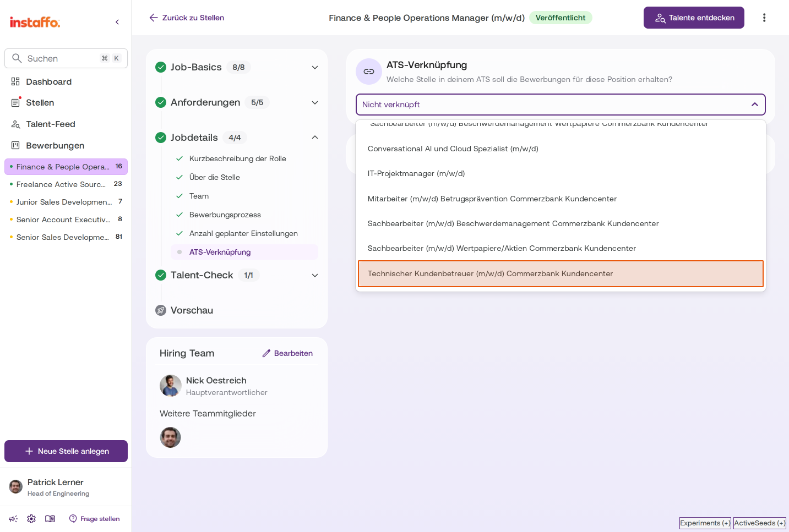Click the Dashboard grid icon
This screenshot has height=532, width=789.
pos(15,81)
